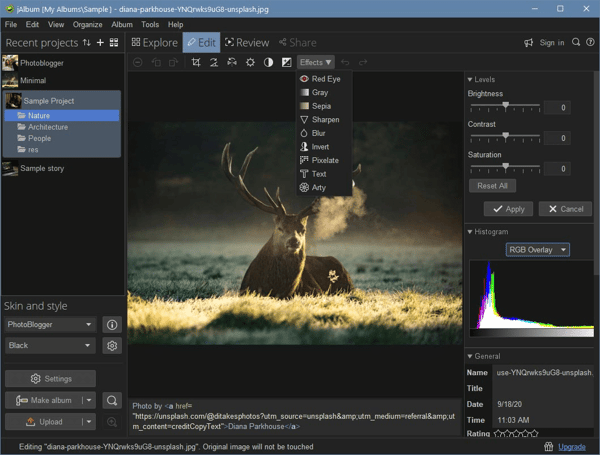Add a new project with plus icon
Viewport: 600px width, 455px height.
pos(100,42)
